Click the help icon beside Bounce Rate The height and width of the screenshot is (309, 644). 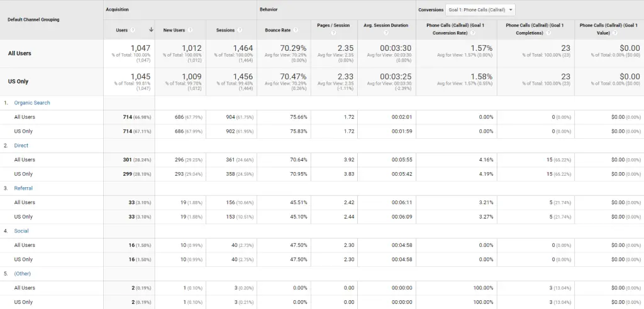pyautogui.click(x=296, y=30)
